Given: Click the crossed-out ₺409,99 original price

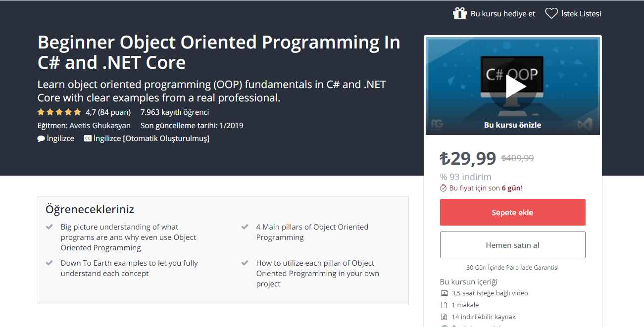Looking at the screenshot, I should pyautogui.click(x=517, y=158).
